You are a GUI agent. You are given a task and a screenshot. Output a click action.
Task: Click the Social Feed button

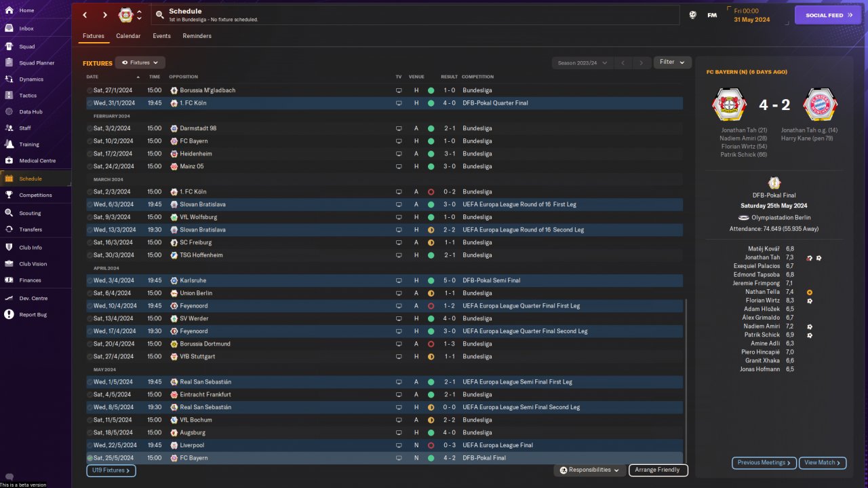827,15
